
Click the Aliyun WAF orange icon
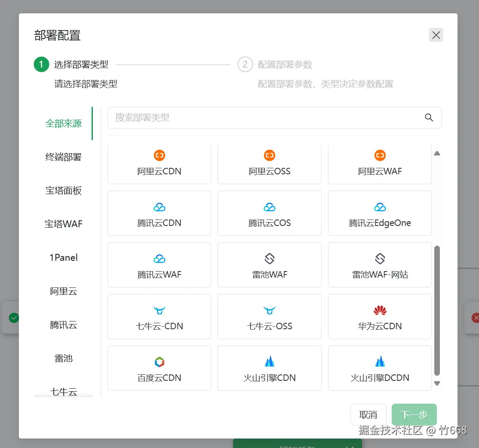coord(380,155)
